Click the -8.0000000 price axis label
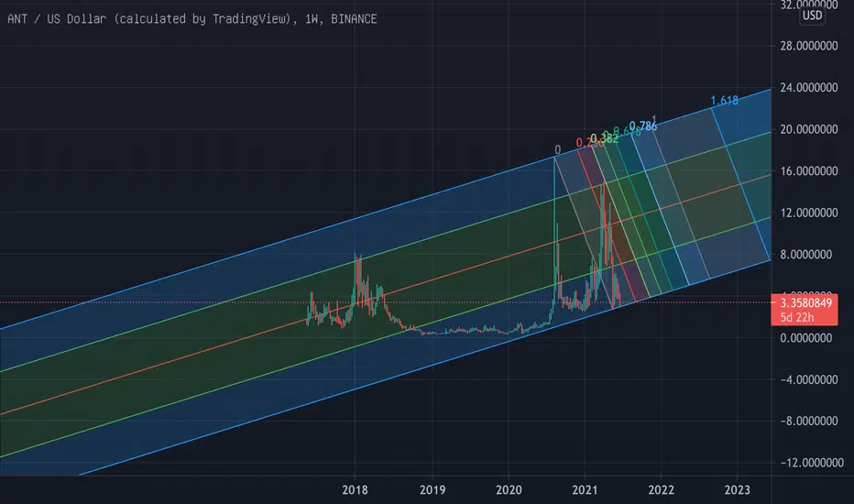854x504 pixels. click(809, 421)
